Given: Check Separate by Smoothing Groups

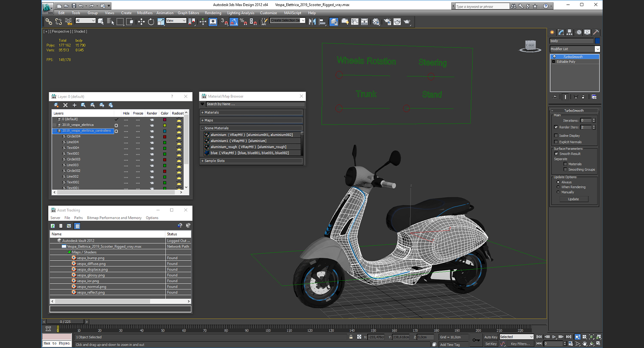Looking at the screenshot, I should (x=565, y=170).
